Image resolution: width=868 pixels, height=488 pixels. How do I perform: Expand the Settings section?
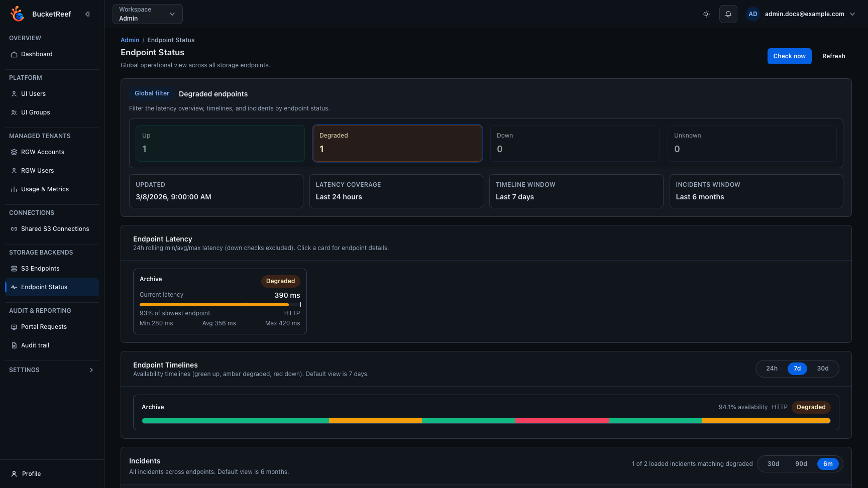(x=52, y=370)
